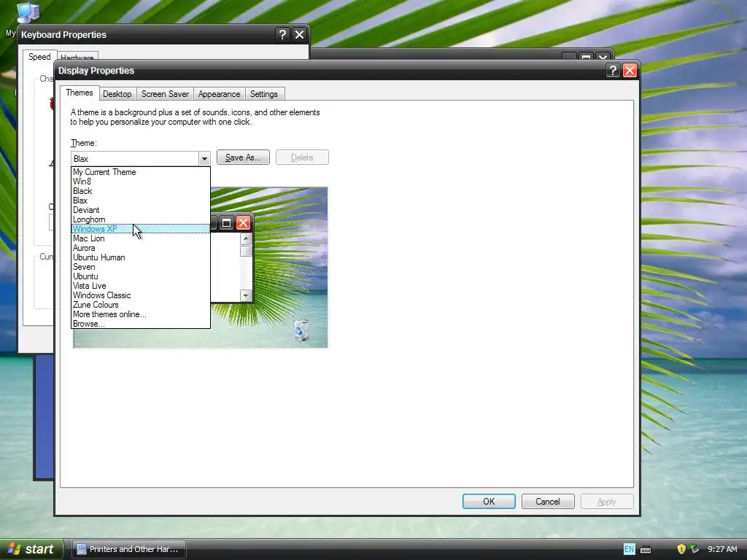Select the Longhorn theme
Image resolution: width=747 pixels, height=560 pixels.
141,219
